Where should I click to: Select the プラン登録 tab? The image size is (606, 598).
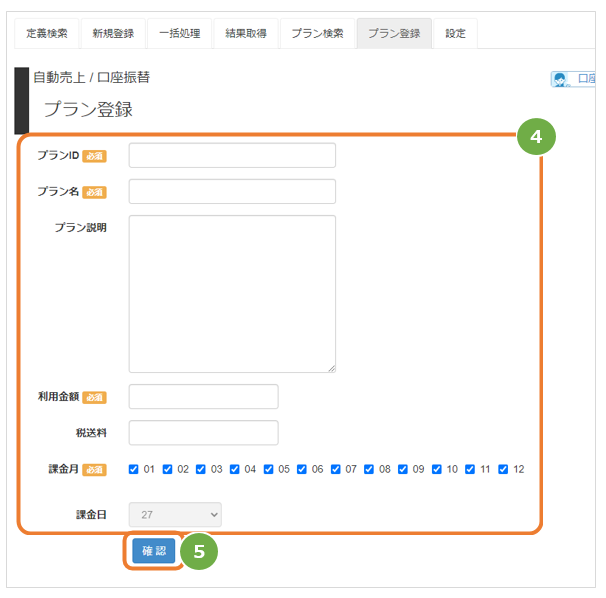(394, 33)
